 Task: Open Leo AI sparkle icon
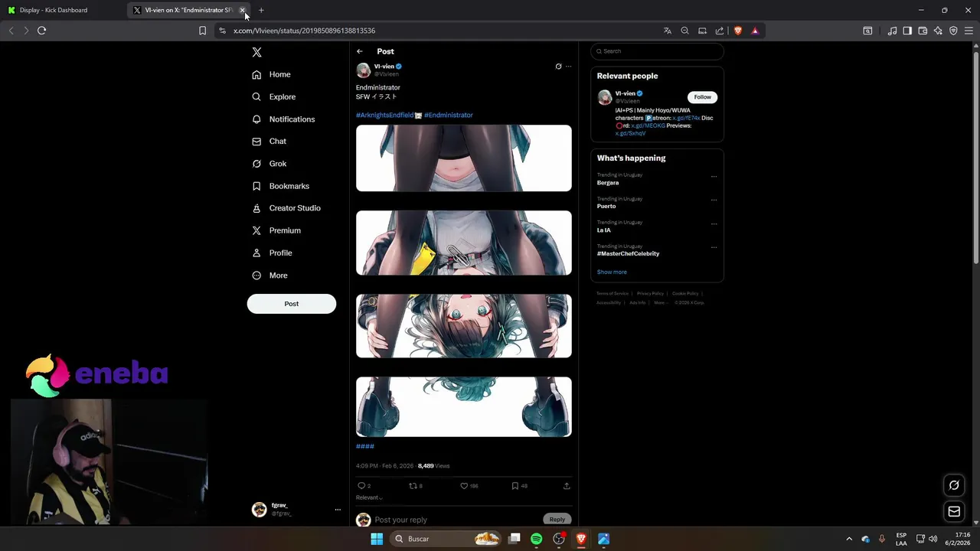(x=938, y=31)
